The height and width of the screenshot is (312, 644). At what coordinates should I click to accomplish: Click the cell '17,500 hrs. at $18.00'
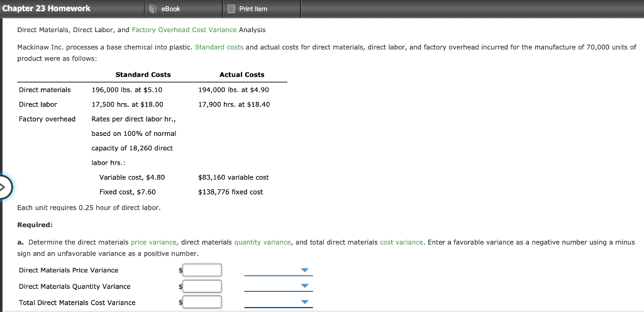pos(127,104)
